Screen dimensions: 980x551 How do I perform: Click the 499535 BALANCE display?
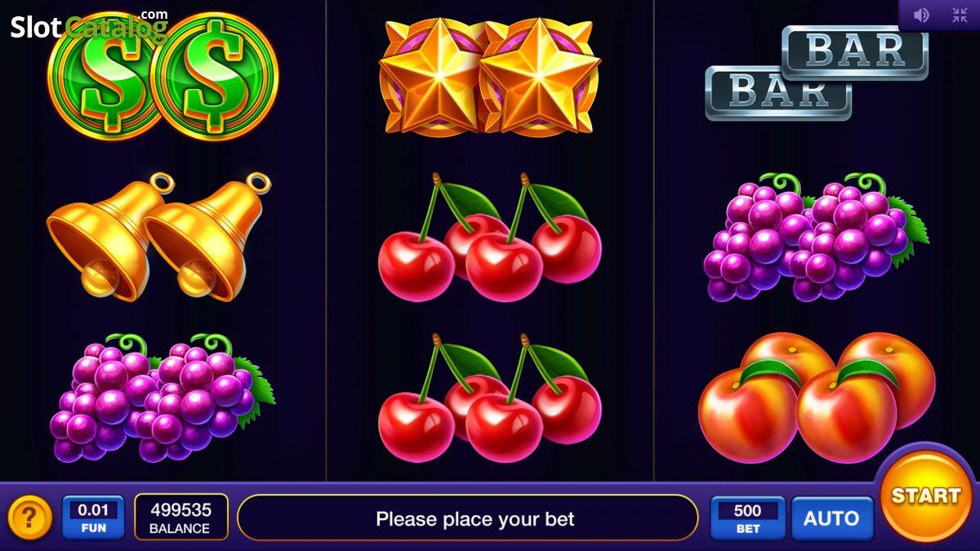180,518
